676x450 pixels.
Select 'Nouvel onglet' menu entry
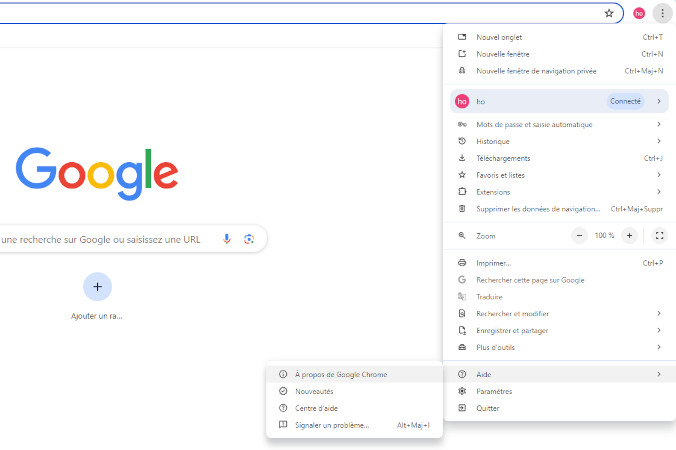point(559,37)
